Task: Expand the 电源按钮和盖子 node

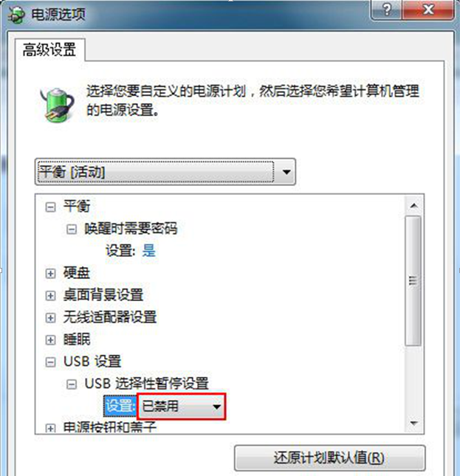Action: [50, 428]
